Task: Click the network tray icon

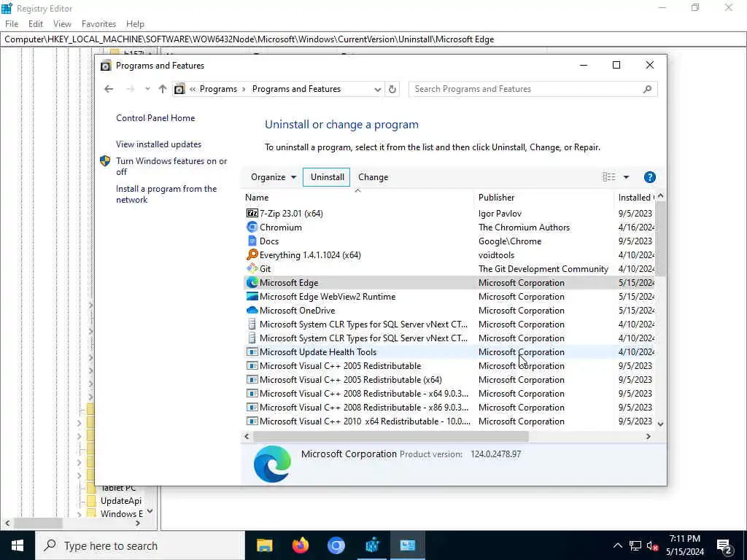Action: pyautogui.click(x=635, y=545)
